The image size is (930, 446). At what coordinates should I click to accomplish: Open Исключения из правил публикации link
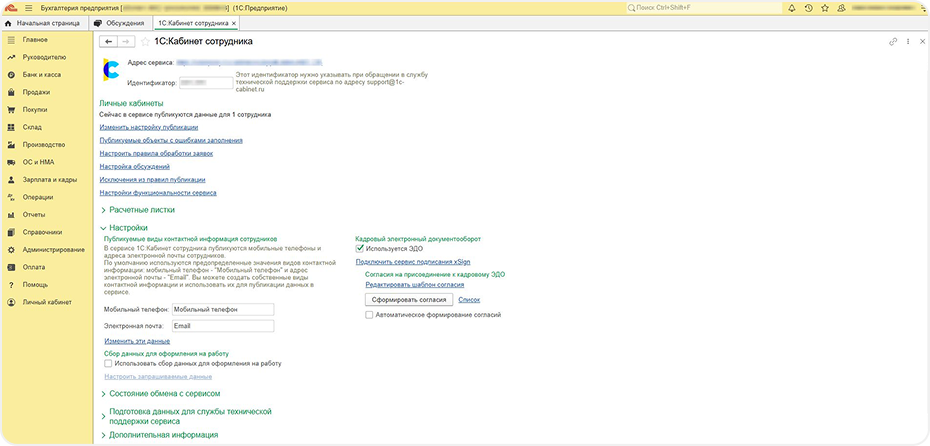click(153, 180)
